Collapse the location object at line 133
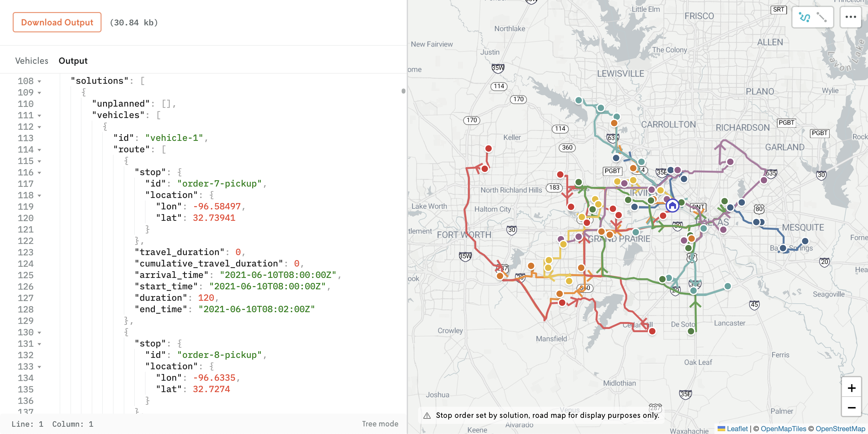The width and height of the screenshot is (868, 434). (x=39, y=367)
